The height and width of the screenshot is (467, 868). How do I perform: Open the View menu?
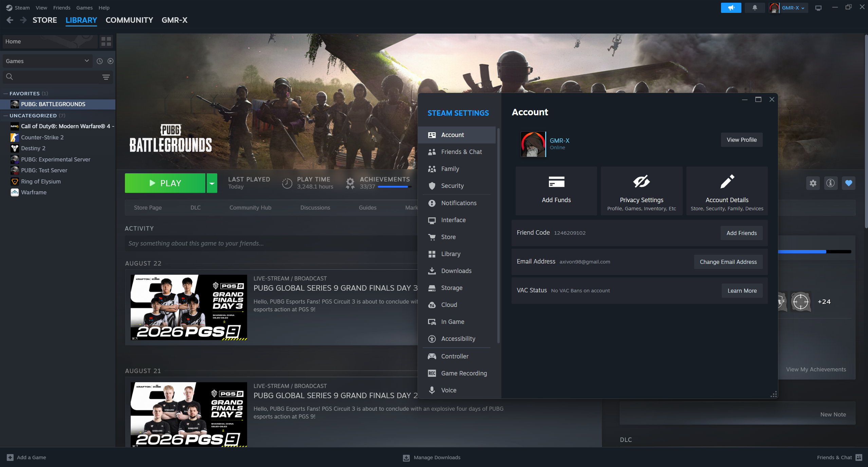[x=41, y=8]
